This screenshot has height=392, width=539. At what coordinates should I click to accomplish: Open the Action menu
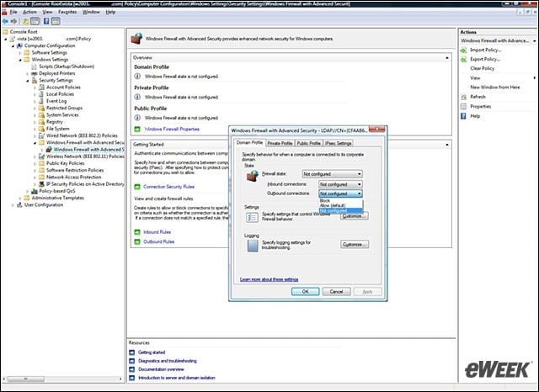[x=29, y=12]
